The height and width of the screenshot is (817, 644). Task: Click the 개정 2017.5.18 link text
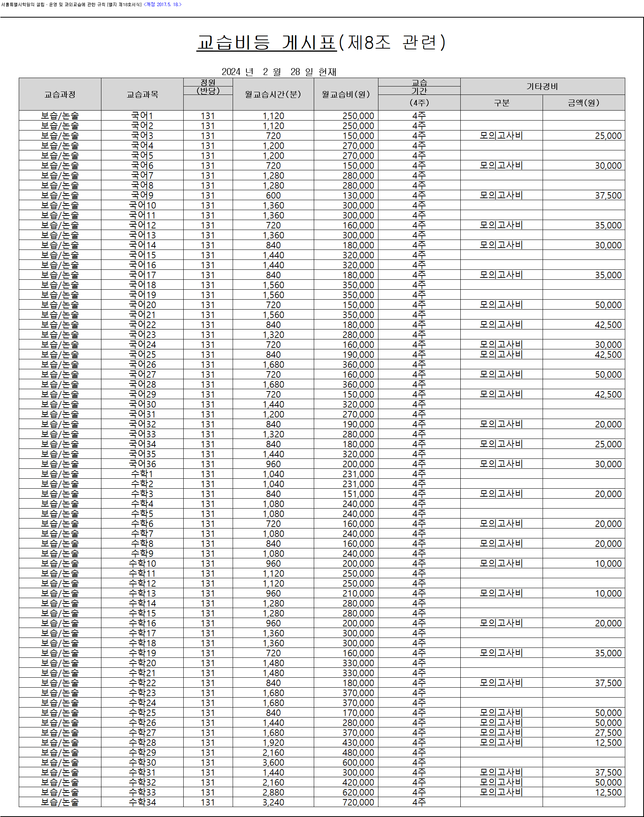[x=163, y=5]
